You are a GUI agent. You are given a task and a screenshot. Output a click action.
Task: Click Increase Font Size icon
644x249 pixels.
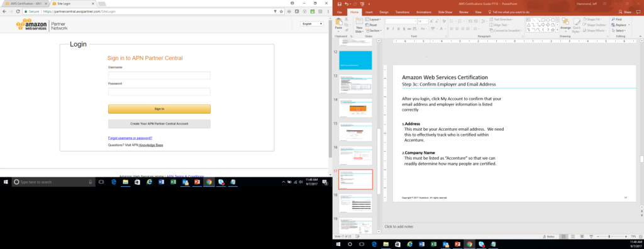coord(432,21)
